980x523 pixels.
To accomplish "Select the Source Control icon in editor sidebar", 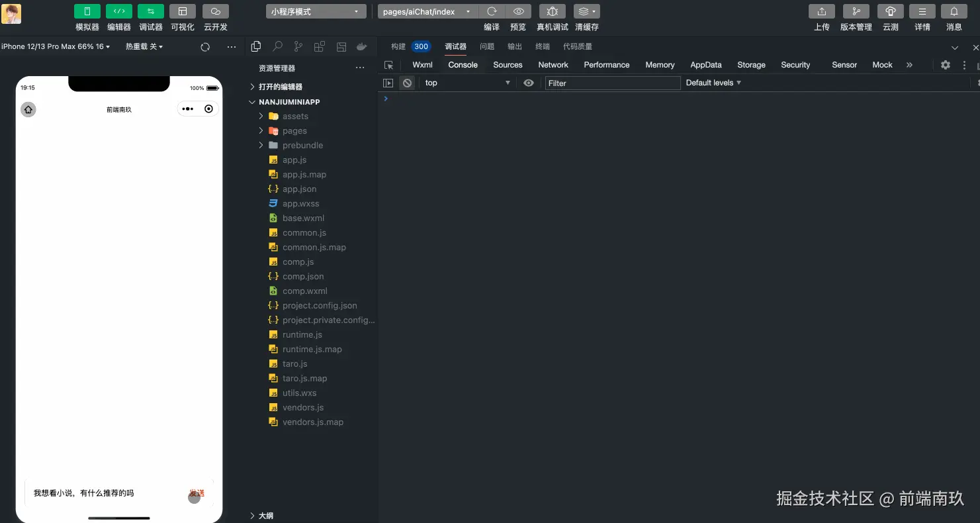I will [298, 46].
